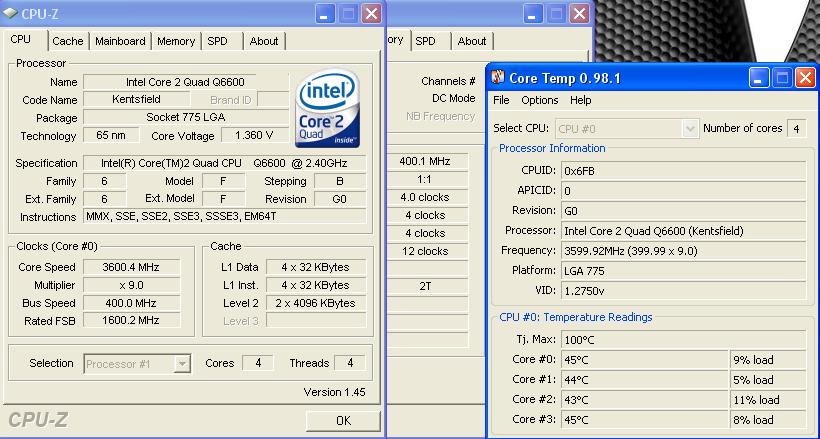Click the Core #2 '11% load' field
Image resolution: width=820 pixels, height=439 pixels.
(x=768, y=400)
